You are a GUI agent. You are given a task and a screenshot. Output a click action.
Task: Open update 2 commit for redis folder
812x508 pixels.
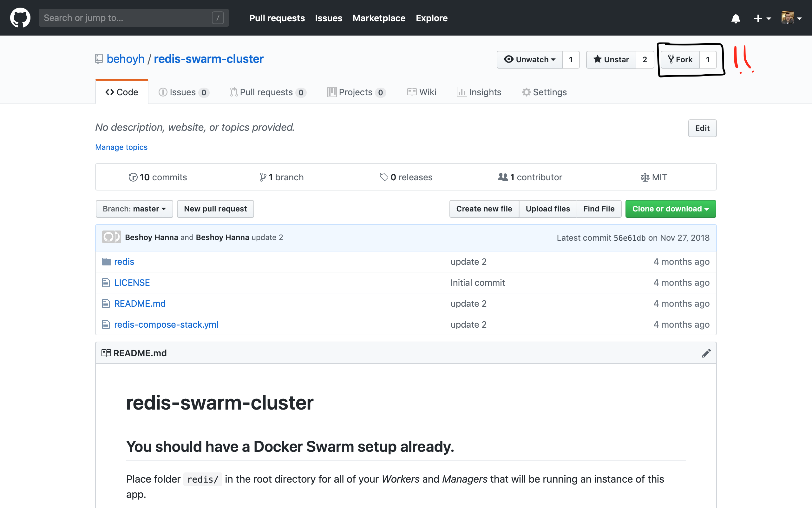tap(468, 261)
